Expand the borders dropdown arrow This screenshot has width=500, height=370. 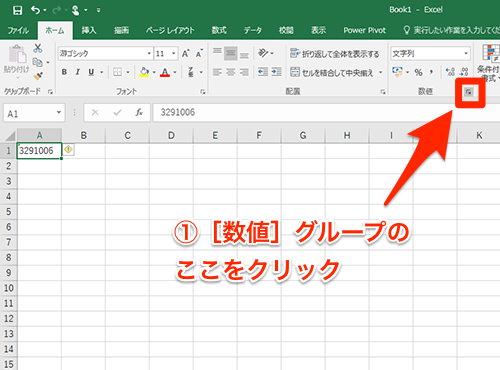pyautogui.click(x=128, y=72)
